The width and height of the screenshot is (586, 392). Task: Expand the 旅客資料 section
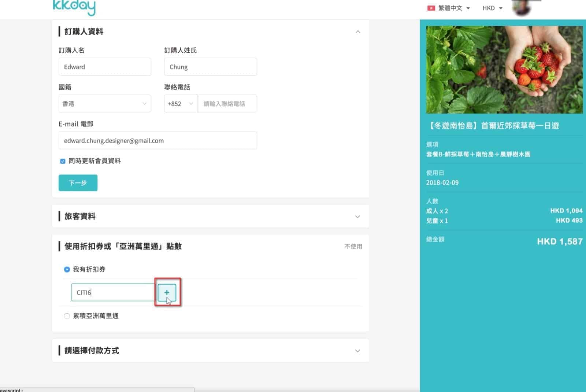(x=357, y=217)
